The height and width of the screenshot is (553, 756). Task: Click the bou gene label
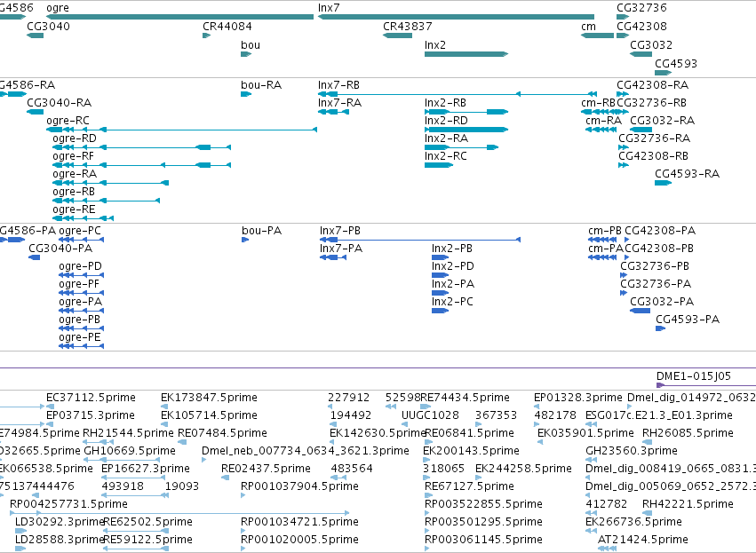tap(251, 44)
